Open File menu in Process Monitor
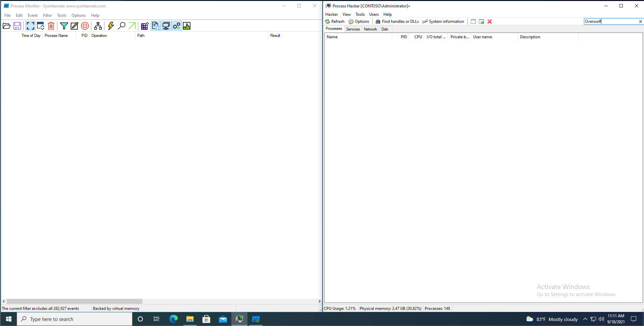The height and width of the screenshot is (326, 644). click(x=7, y=15)
